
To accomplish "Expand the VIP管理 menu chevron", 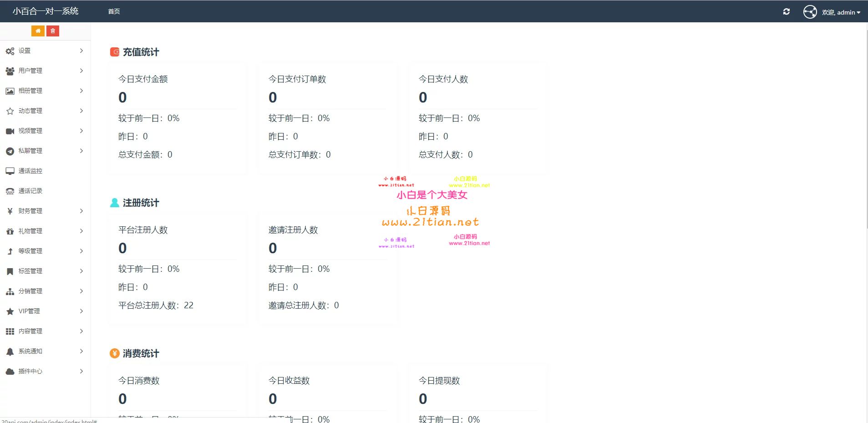I will pos(81,311).
